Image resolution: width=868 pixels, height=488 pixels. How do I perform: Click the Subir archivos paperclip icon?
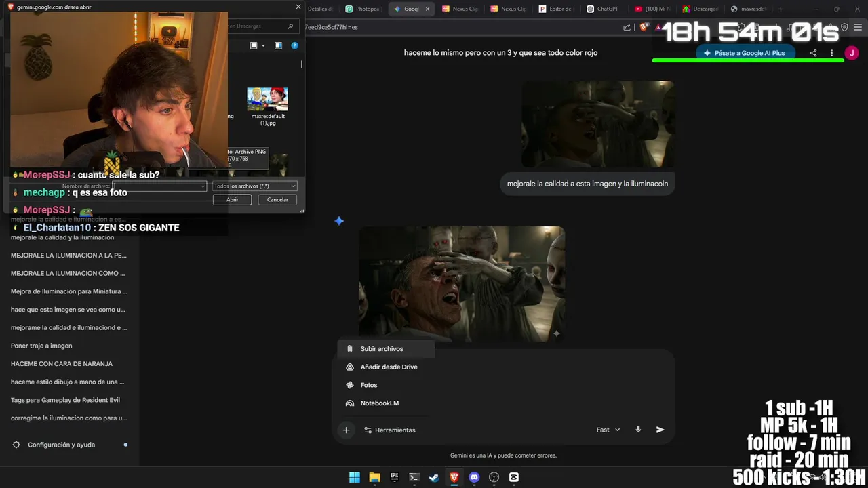[x=350, y=349]
